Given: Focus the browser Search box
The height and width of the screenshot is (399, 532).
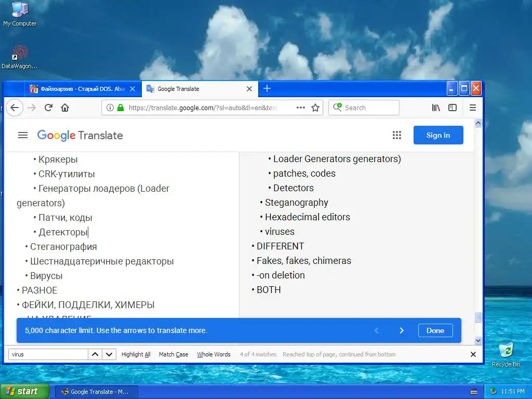Looking at the screenshot, I should pyautogui.click(x=364, y=108).
